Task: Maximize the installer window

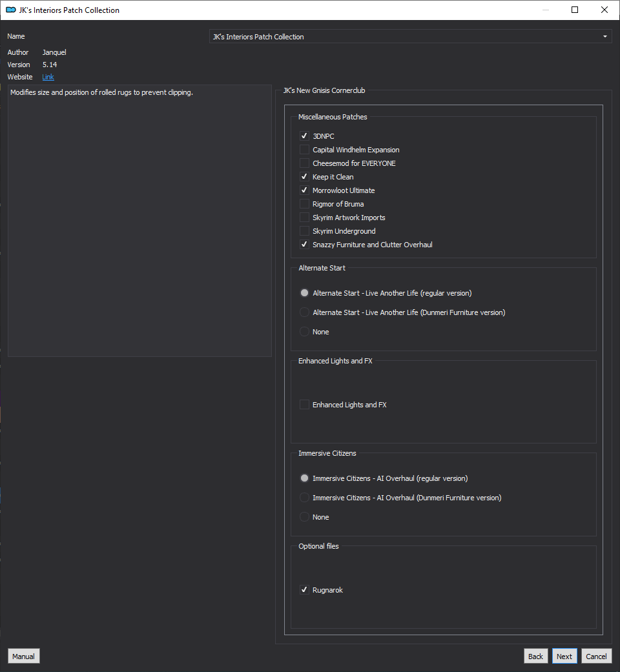Action: (575, 10)
